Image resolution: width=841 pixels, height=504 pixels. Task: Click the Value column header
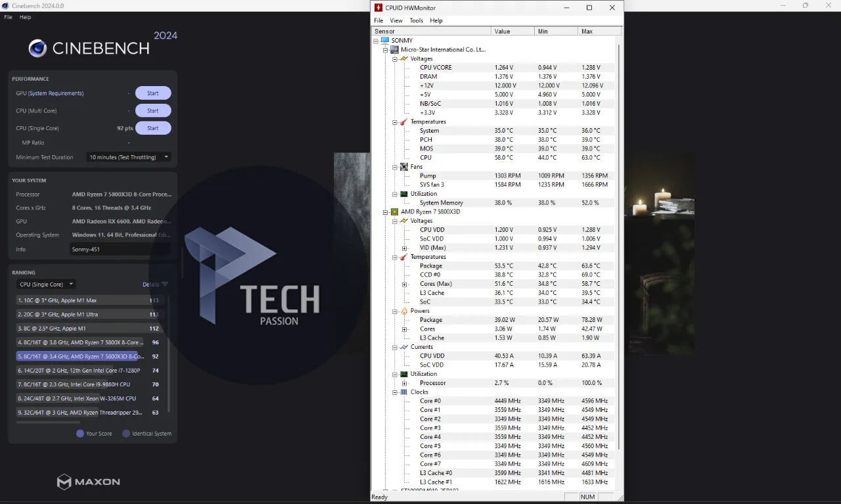tap(513, 31)
